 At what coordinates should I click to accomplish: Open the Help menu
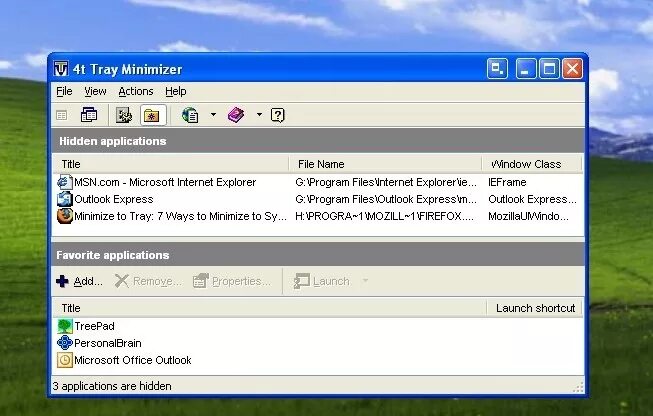pyautogui.click(x=175, y=91)
